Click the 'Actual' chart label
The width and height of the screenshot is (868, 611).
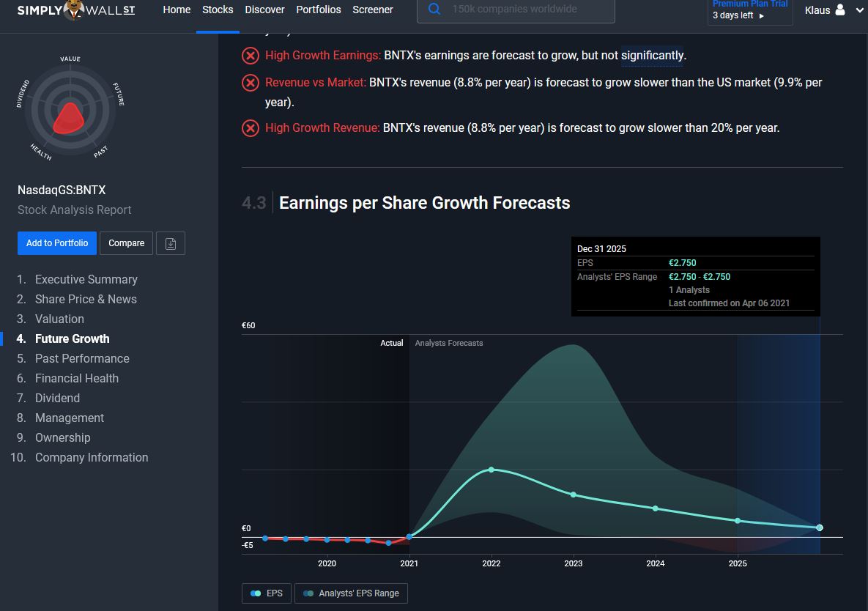click(391, 343)
